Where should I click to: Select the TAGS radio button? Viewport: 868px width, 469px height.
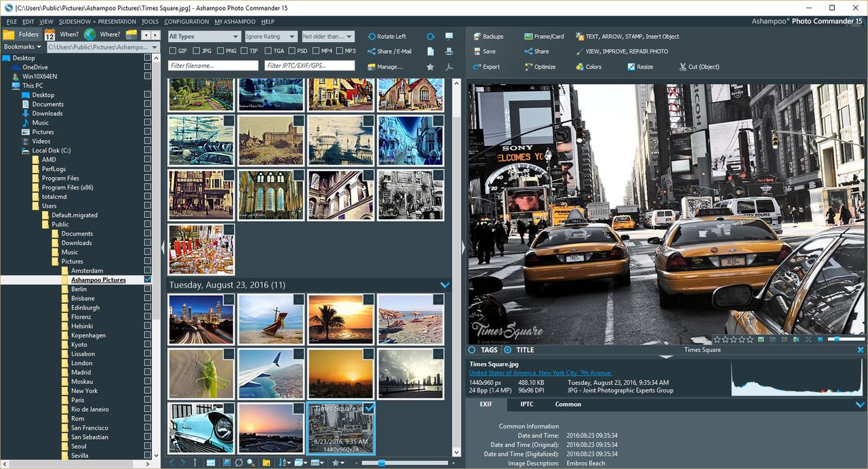473,350
